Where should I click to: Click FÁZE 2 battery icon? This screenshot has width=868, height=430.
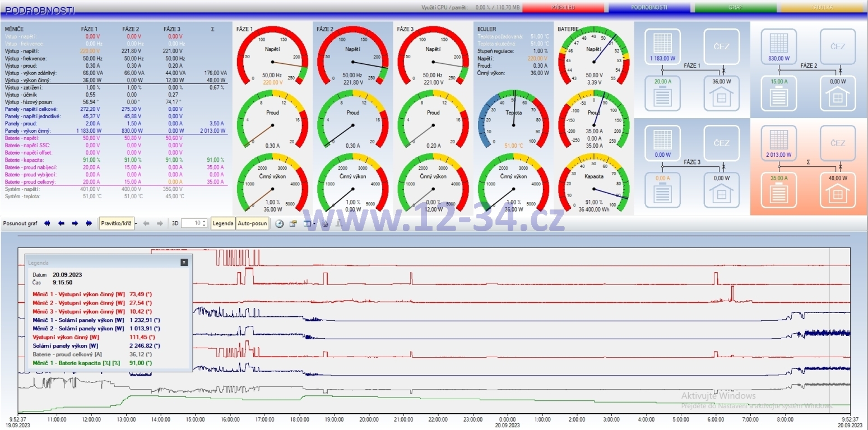(779, 93)
